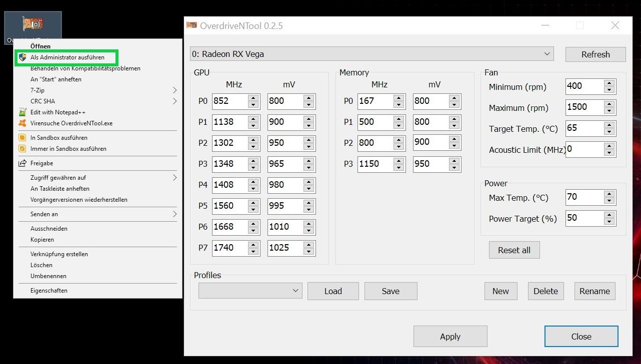Image resolution: width=641 pixels, height=364 pixels.
Task: Click the shield icon beside Als Administrator ausführen
Action: tap(22, 57)
